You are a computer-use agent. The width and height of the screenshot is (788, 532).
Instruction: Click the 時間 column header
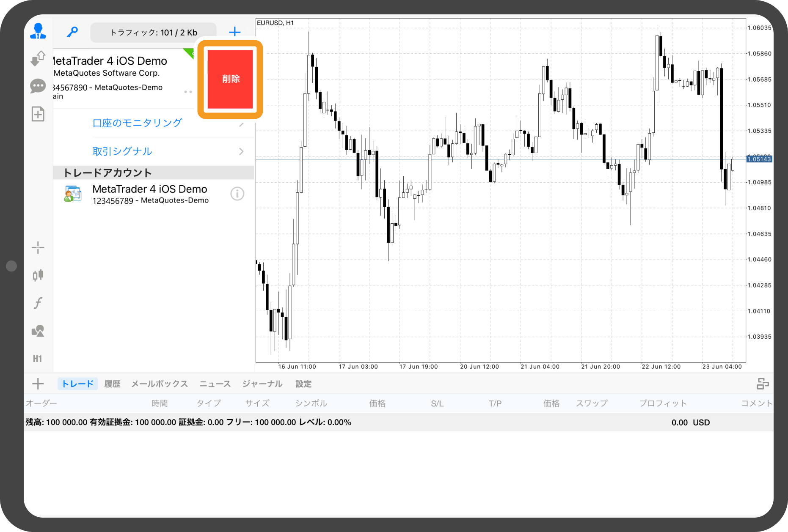tap(160, 403)
